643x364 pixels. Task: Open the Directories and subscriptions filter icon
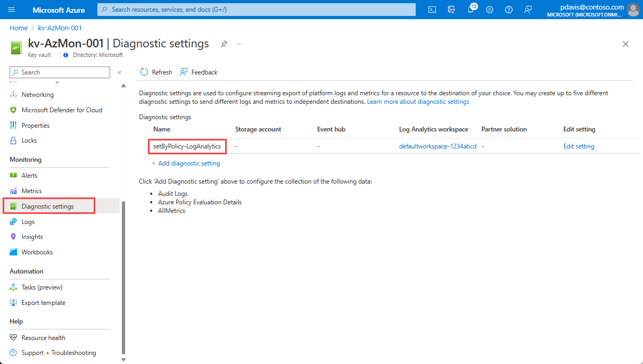451,10
